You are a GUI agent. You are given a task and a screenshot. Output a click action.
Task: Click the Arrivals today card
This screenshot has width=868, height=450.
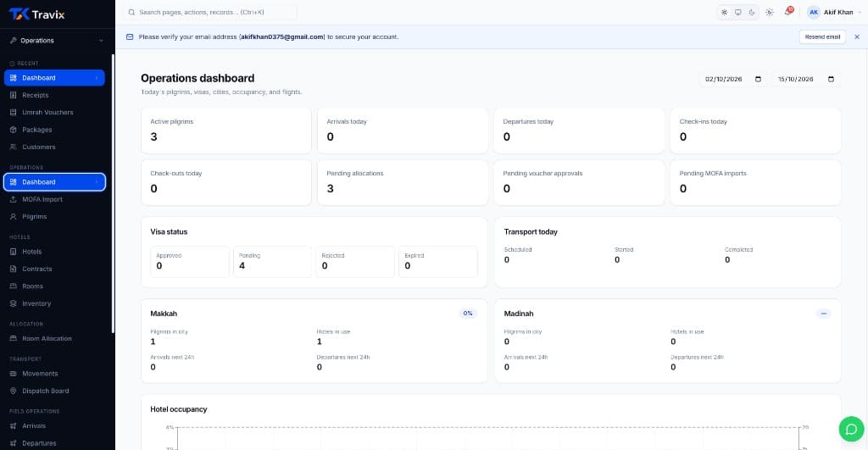pos(403,131)
